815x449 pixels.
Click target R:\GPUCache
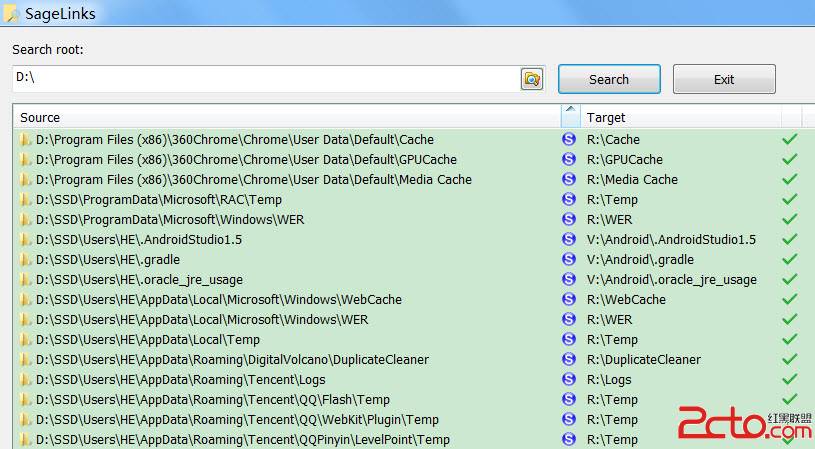pos(625,160)
